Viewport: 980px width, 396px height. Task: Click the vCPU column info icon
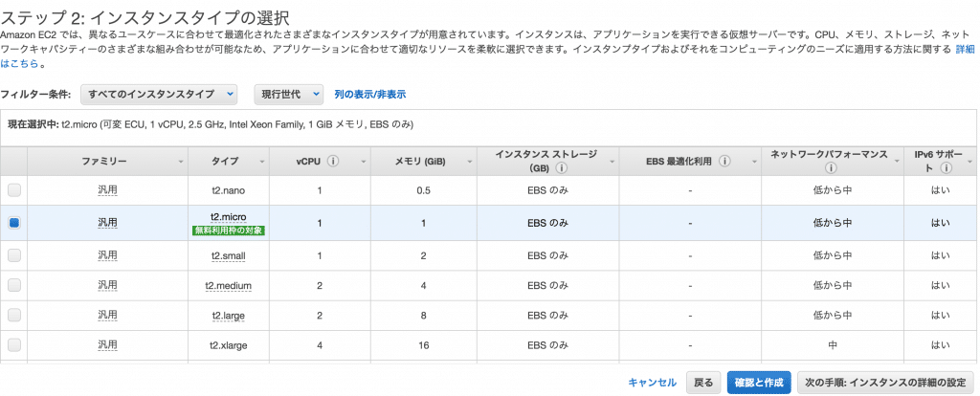pos(333,161)
